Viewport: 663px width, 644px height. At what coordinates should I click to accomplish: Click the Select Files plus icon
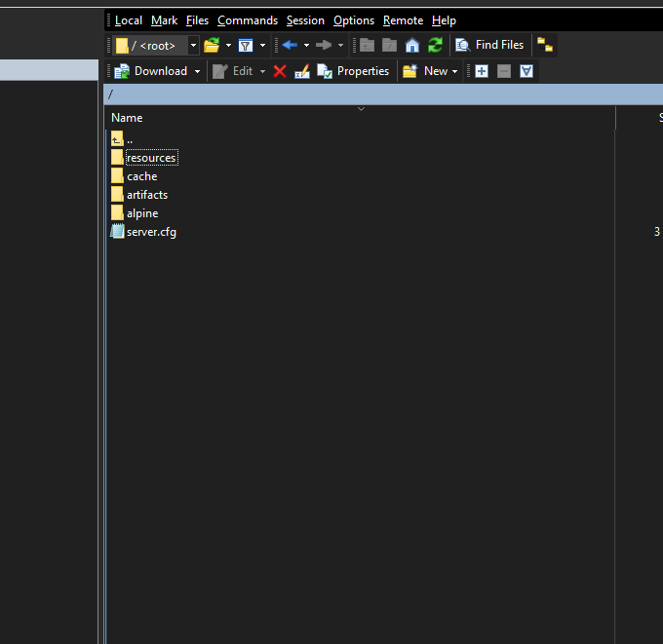(x=482, y=71)
